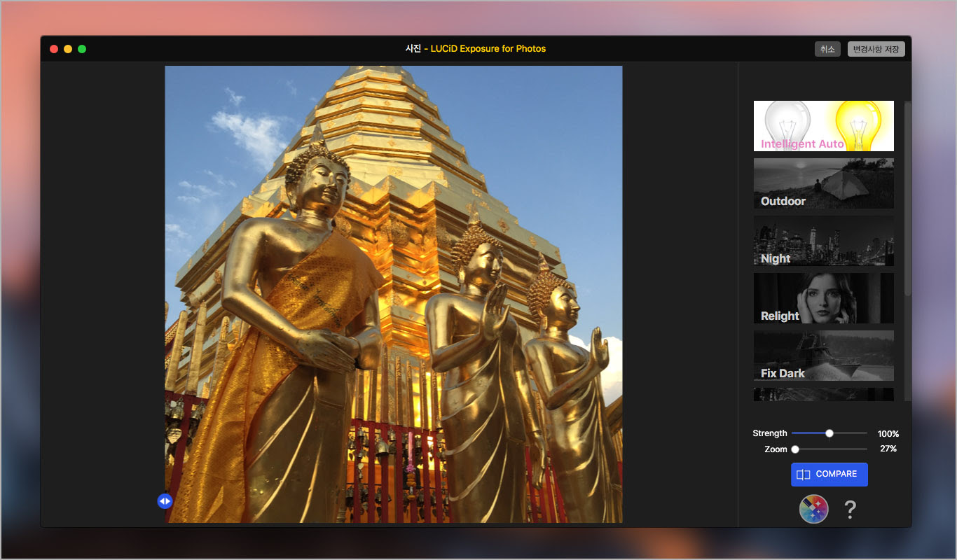Click the Zoom 27% value
The width and height of the screenshot is (957, 560).
pos(888,449)
